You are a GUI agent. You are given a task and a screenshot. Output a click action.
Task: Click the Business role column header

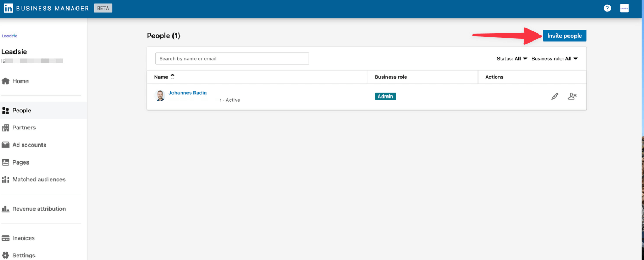click(x=391, y=77)
